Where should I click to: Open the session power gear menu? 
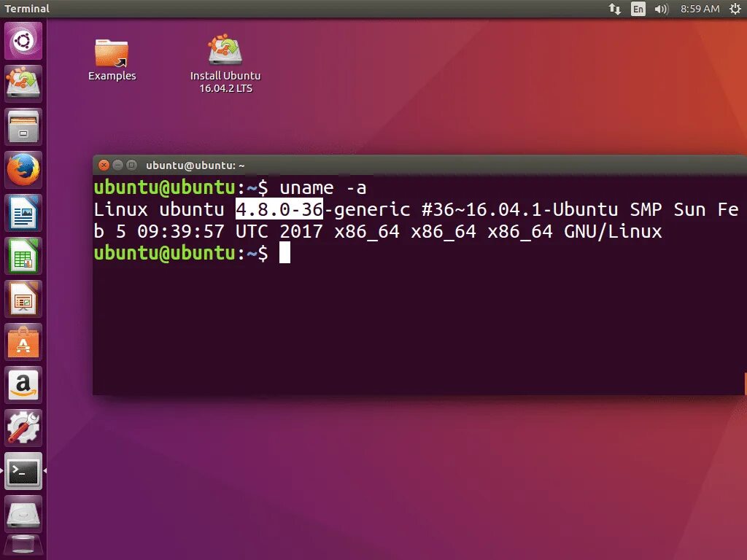[735, 9]
